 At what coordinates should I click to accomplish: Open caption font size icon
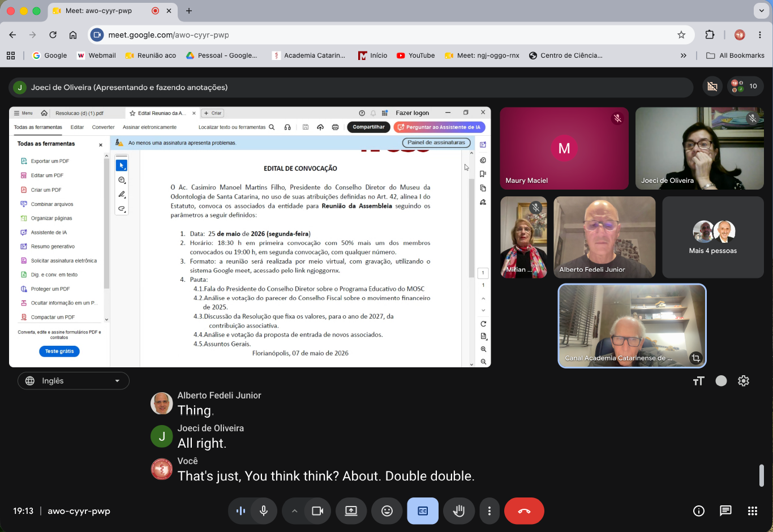click(x=698, y=381)
